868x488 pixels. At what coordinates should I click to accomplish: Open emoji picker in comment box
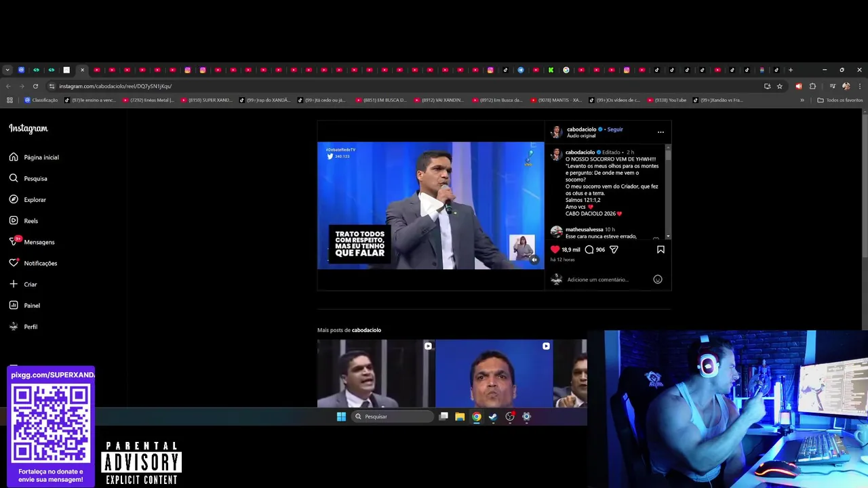coord(658,279)
